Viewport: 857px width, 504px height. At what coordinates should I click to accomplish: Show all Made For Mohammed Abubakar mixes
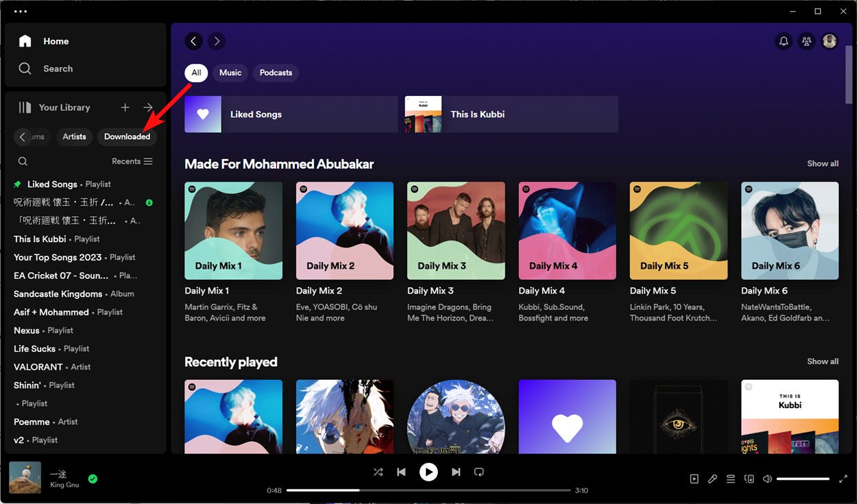pos(822,163)
